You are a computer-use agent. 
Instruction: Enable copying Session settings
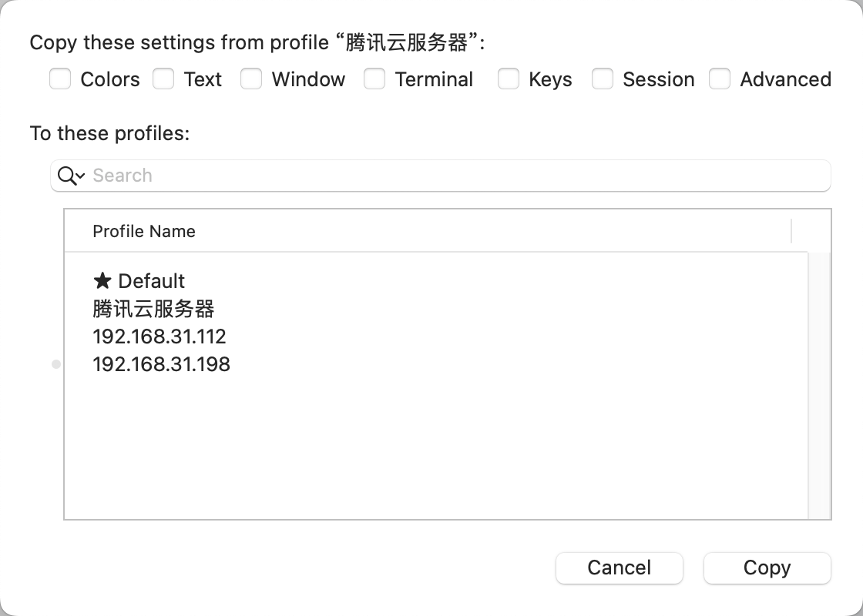[603, 79]
